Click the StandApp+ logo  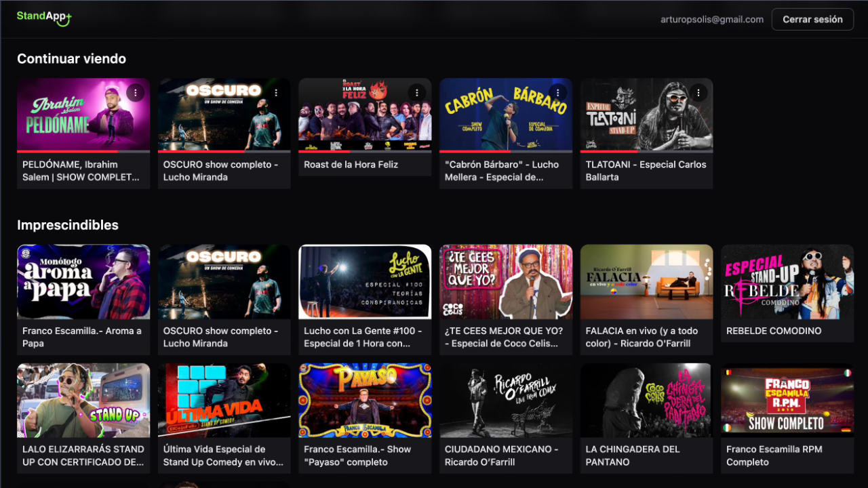pyautogui.click(x=44, y=18)
